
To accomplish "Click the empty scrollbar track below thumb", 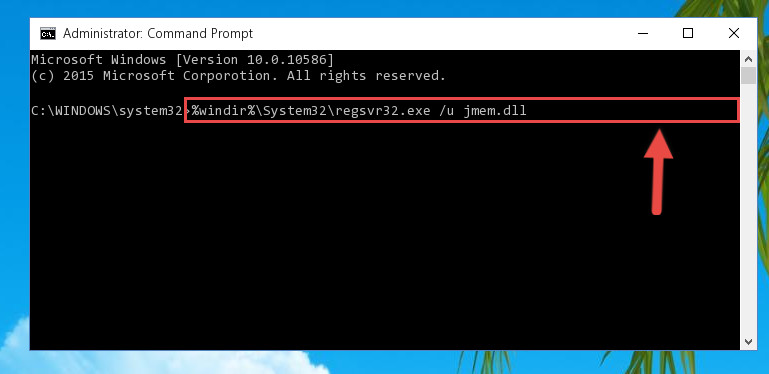I will pyautogui.click(x=748, y=209).
